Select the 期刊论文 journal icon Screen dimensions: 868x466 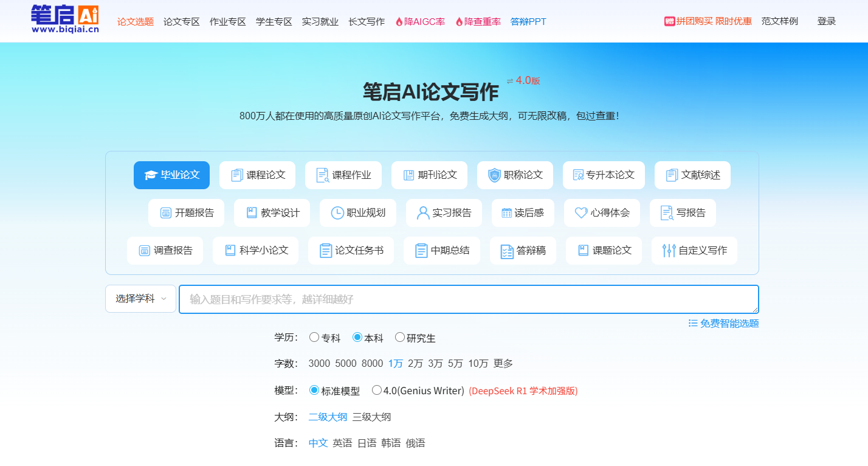click(409, 175)
